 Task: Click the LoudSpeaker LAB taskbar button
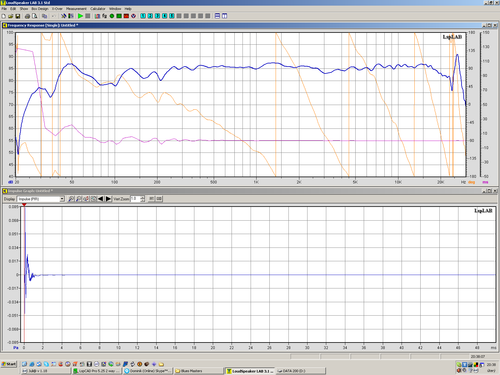pyautogui.click(x=249, y=371)
